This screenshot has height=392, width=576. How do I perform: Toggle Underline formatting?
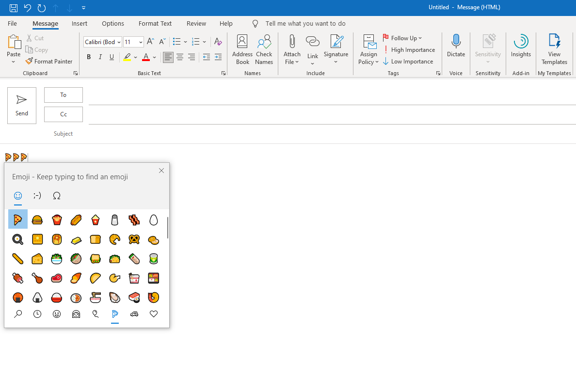[x=112, y=57]
